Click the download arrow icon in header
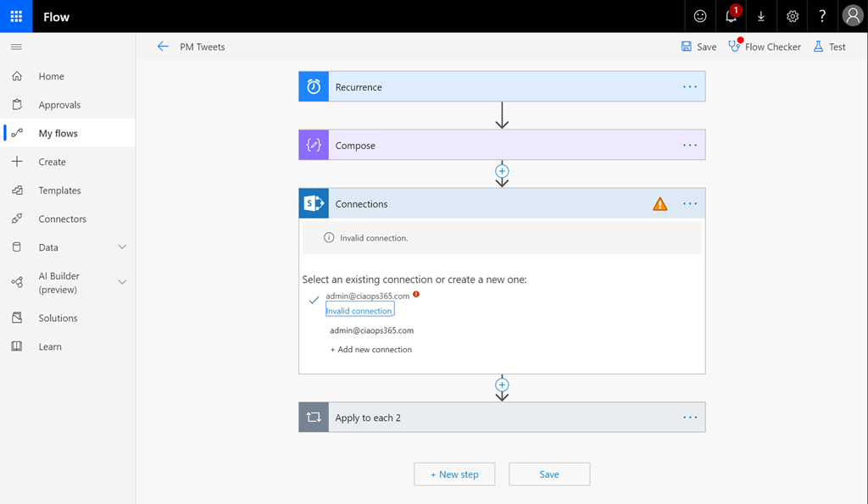The width and height of the screenshot is (868, 504). click(761, 16)
